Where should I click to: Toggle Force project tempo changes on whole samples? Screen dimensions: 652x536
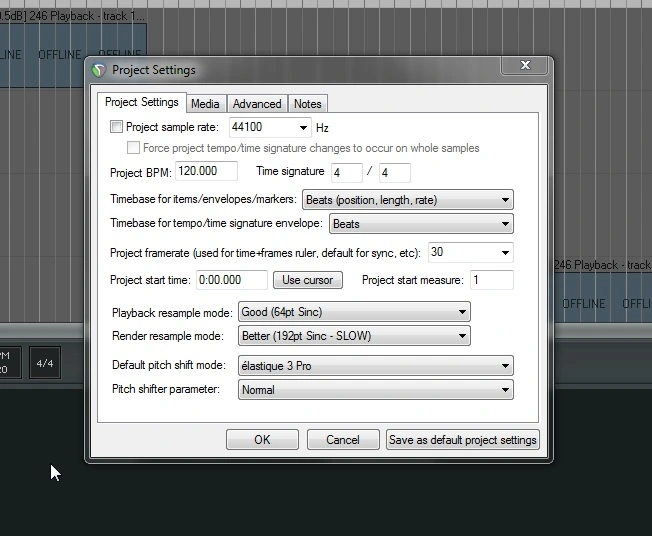133,148
